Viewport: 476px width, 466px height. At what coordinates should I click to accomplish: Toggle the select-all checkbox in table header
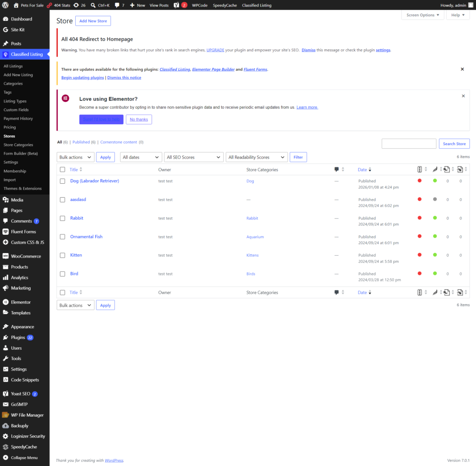(x=63, y=169)
